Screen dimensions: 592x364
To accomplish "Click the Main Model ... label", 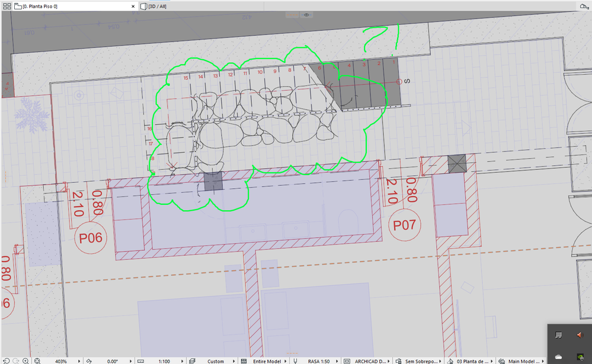I will [x=524, y=362].
